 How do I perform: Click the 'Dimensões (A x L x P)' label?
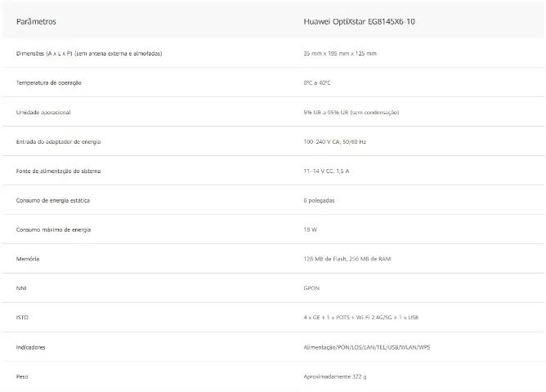click(x=44, y=54)
